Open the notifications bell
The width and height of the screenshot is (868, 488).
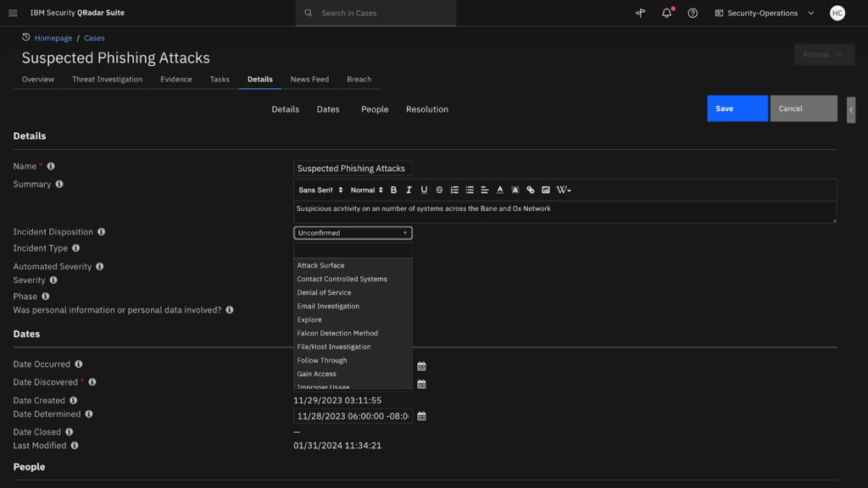(x=666, y=14)
